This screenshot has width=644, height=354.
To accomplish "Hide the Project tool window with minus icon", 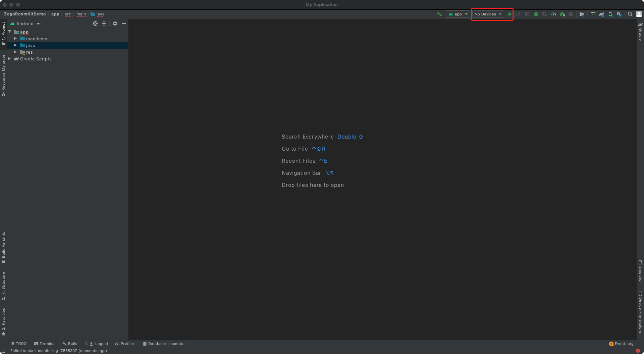I will [x=124, y=23].
